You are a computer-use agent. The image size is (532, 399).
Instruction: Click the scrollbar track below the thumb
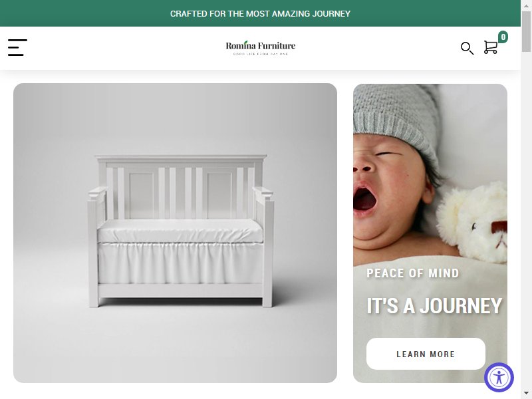(526, 221)
